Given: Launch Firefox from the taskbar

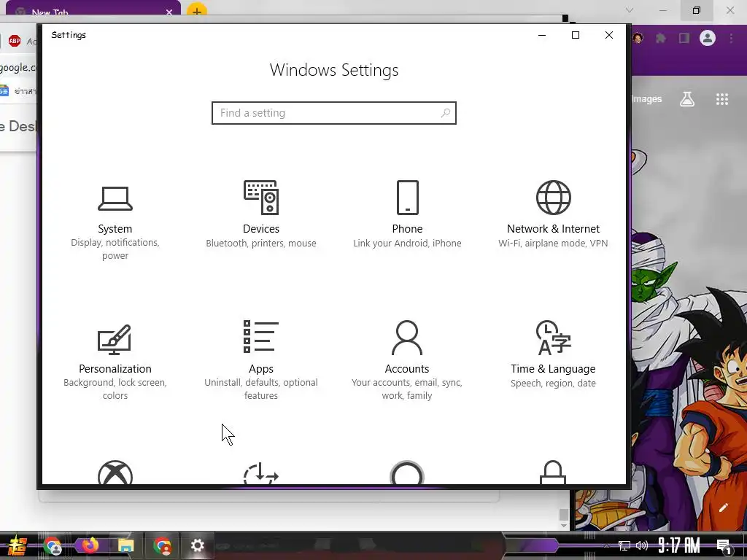Looking at the screenshot, I should point(90,545).
